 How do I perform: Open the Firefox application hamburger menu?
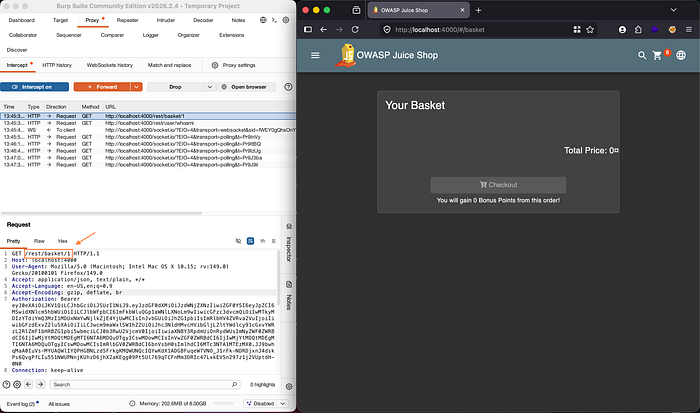[689, 29]
